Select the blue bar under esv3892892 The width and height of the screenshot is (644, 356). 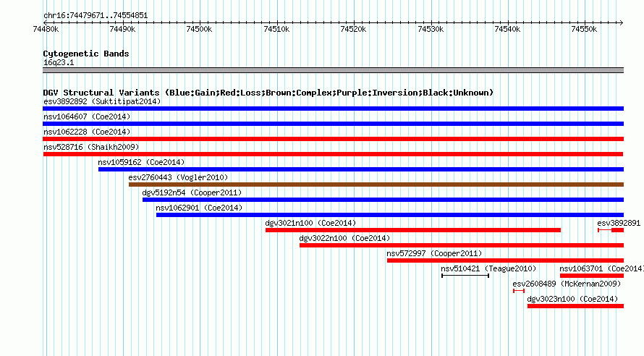point(333,109)
